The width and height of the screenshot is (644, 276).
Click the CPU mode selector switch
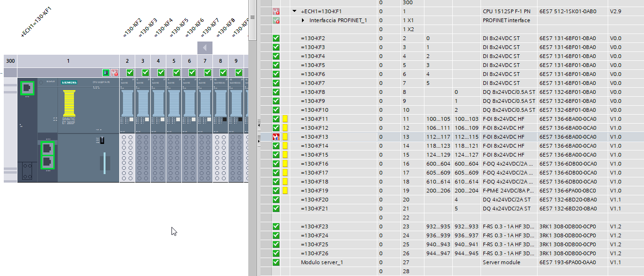(102, 140)
